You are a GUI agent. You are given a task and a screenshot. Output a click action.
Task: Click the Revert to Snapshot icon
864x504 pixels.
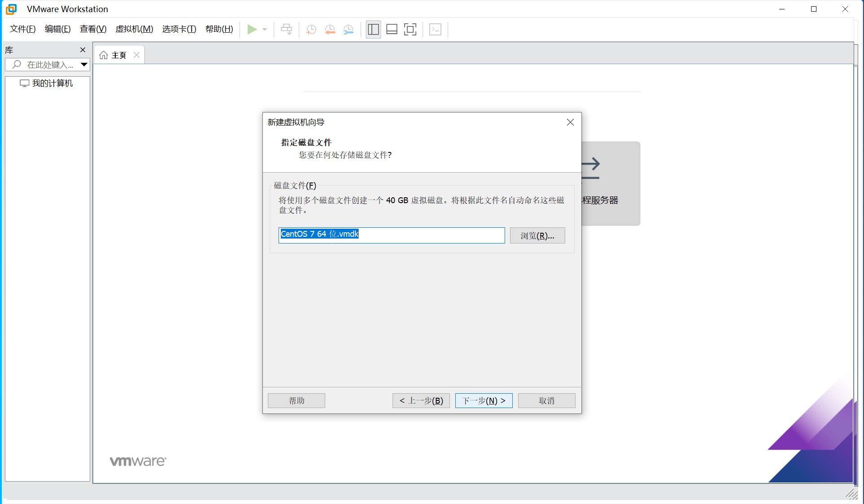[x=330, y=30]
